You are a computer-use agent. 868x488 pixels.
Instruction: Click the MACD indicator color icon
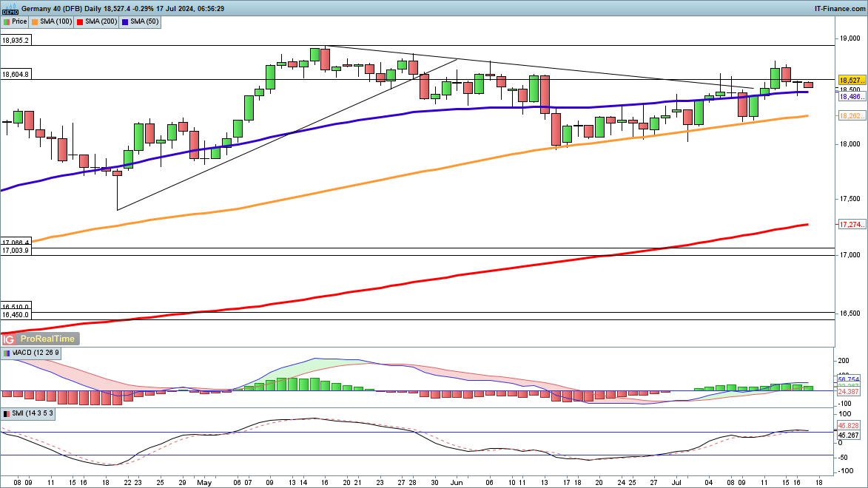(6, 353)
